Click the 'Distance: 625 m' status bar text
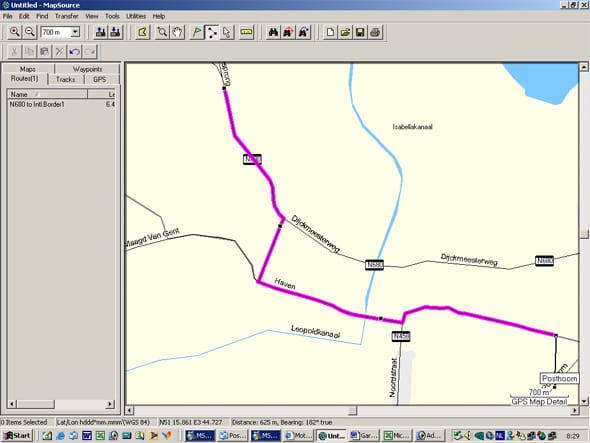 (x=282, y=422)
